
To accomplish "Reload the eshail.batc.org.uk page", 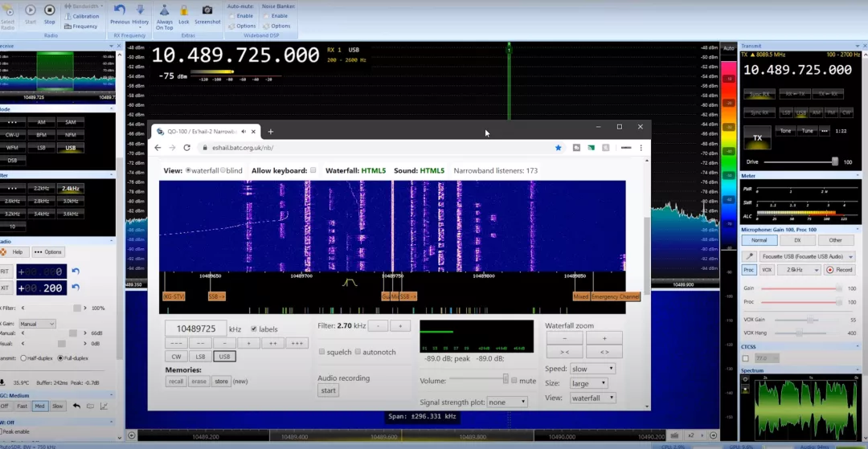I will point(187,148).
